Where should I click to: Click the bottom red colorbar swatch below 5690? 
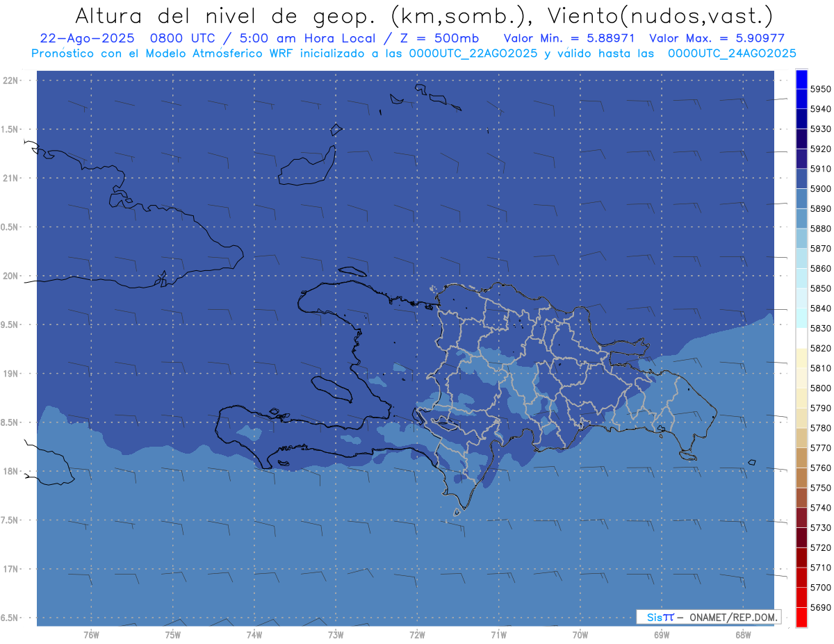(801, 617)
